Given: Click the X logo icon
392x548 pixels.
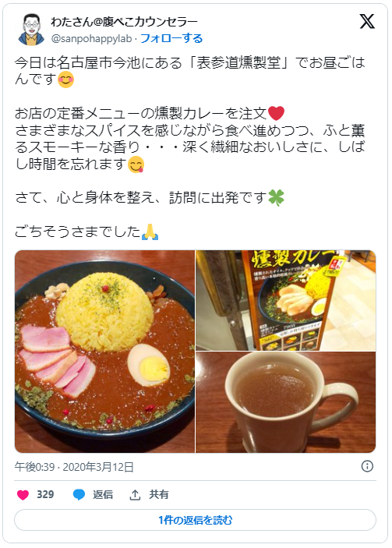Looking at the screenshot, I should (367, 22).
